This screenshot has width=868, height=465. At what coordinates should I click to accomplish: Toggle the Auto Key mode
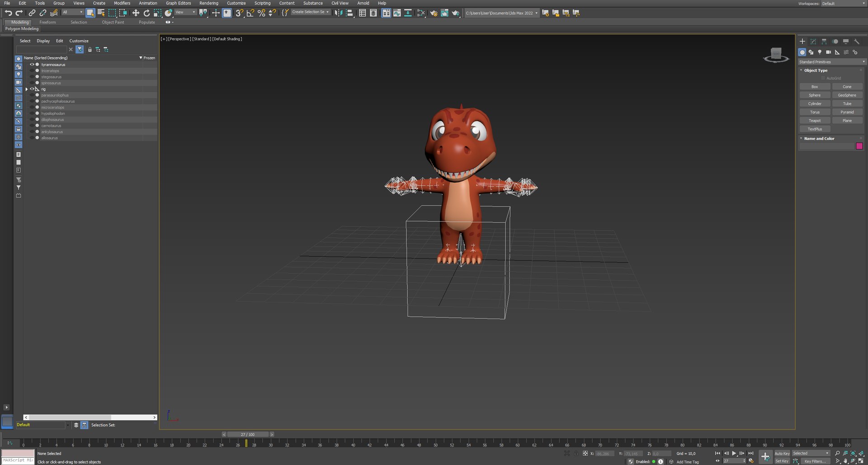pyautogui.click(x=782, y=453)
